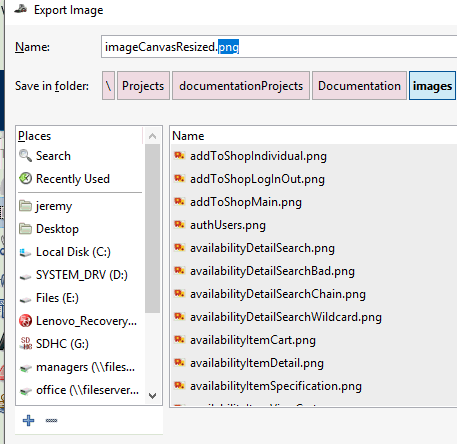Select availabilityDetailSearch.png
The image size is (457, 444).
262,248
